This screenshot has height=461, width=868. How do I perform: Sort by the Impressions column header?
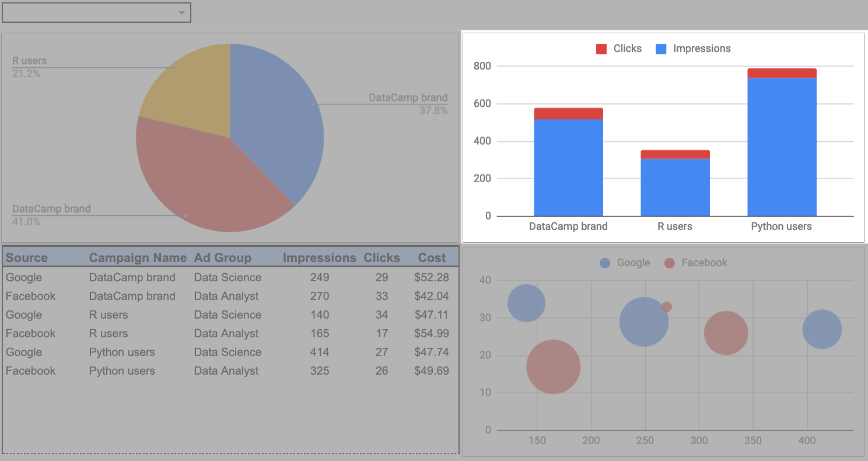point(320,258)
